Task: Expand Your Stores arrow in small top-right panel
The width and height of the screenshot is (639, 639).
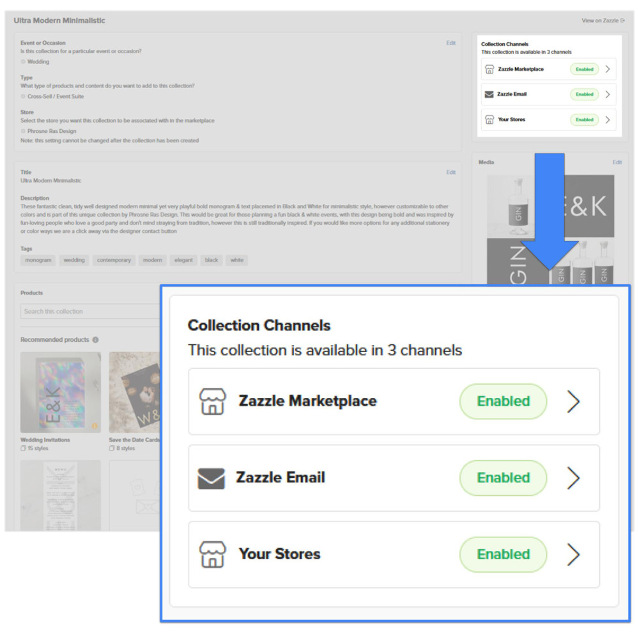Action: tap(608, 120)
